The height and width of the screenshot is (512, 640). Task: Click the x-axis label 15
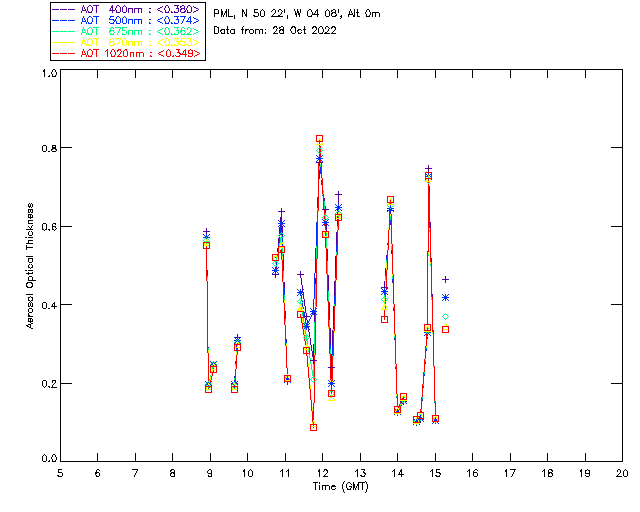(x=435, y=474)
